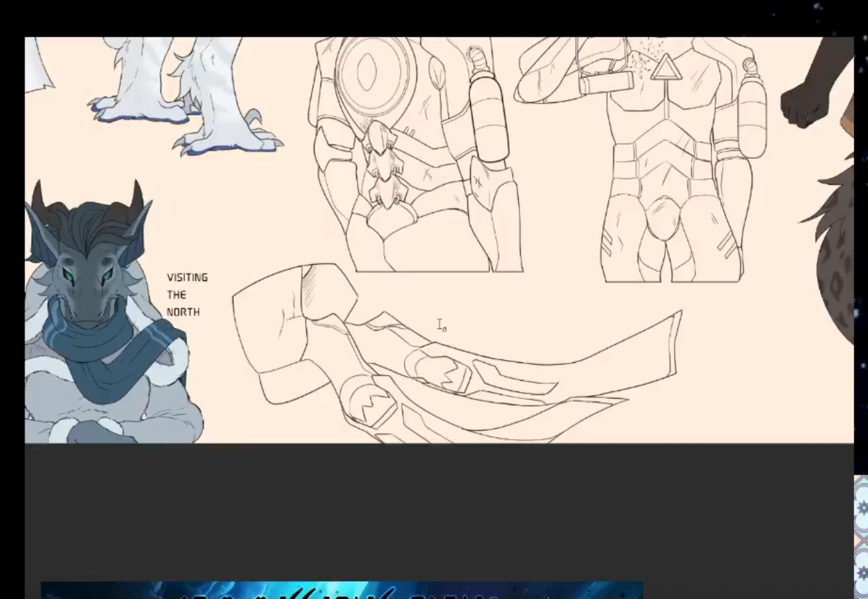Click the patterned tile thumbnail at right edge
The width and height of the screenshot is (868, 599).
point(861,536)
